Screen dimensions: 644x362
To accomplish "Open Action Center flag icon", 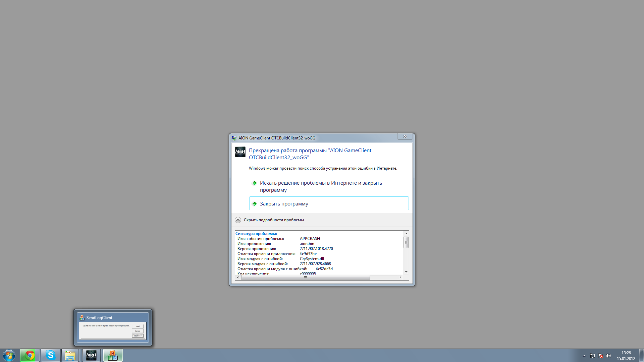I will click(600, 356).
